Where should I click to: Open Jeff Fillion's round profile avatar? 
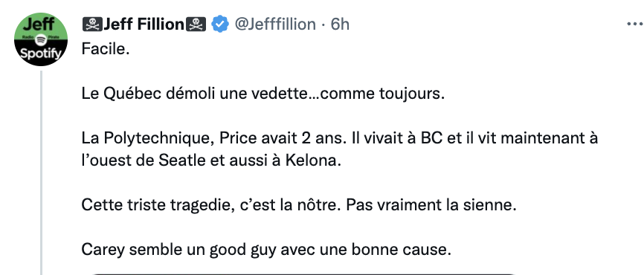pyautogui.click(x=41, y=39)
